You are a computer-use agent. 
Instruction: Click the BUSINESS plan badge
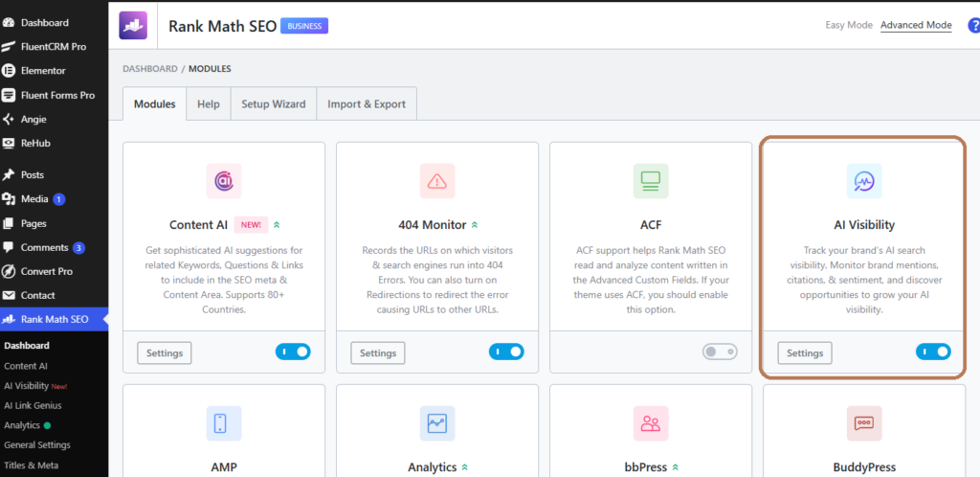pyautogui.click(x=304, y=26)
